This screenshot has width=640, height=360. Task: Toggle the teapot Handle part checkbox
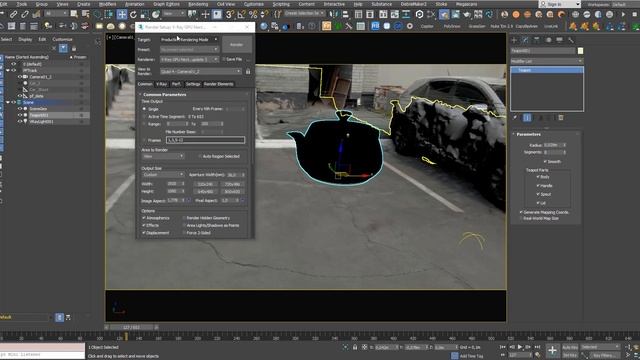[538, 186]
